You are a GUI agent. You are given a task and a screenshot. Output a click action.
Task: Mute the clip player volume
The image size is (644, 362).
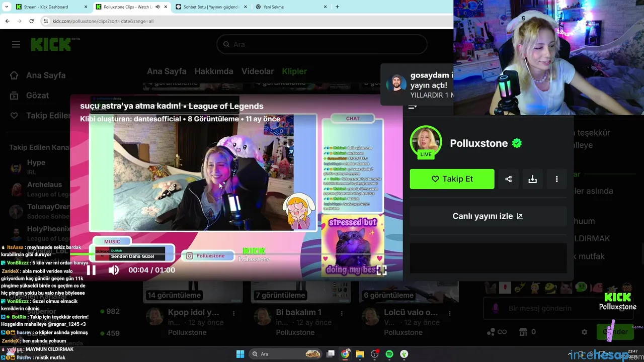114,270
